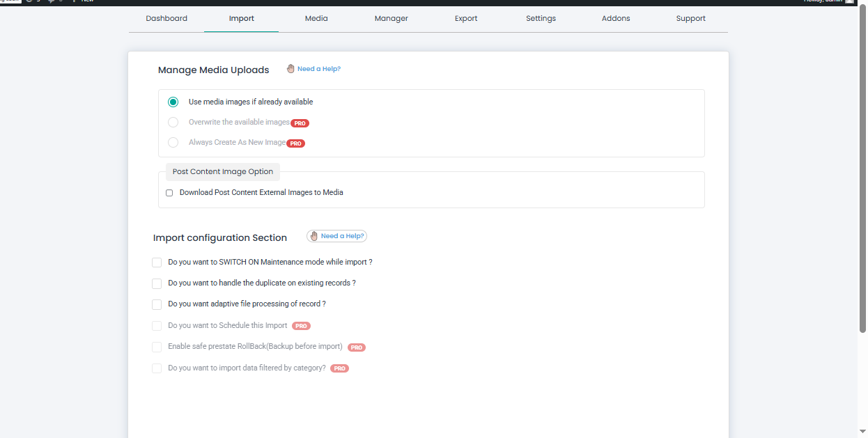This screenshot has height=438, width=868.
Task: Select the Use media images if already available option
Action: tap(173, 102)
